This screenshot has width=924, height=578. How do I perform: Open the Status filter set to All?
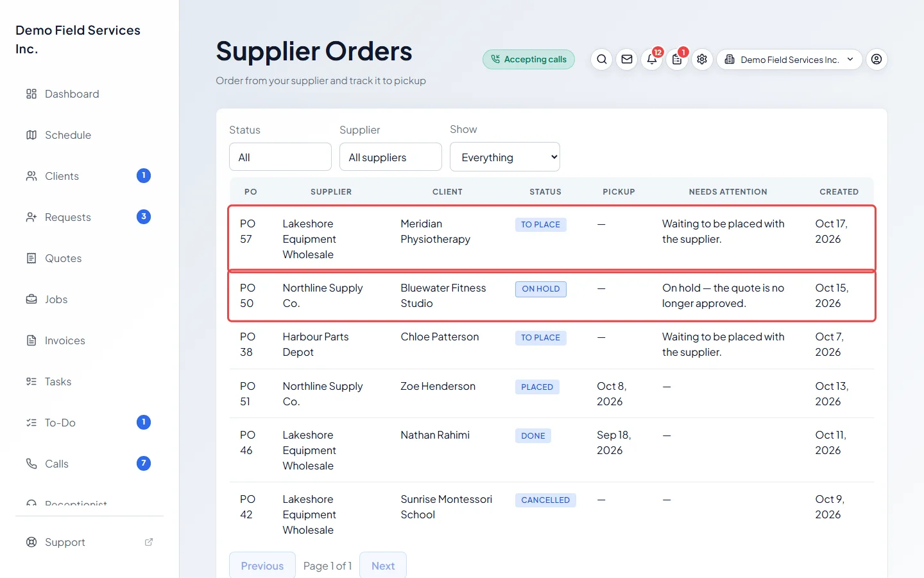click(280, 157)
